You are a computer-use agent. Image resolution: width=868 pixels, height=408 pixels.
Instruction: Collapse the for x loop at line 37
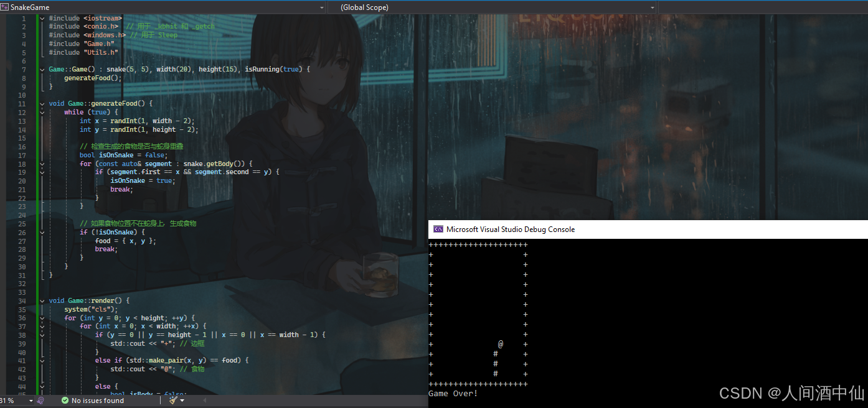[42, 326]
